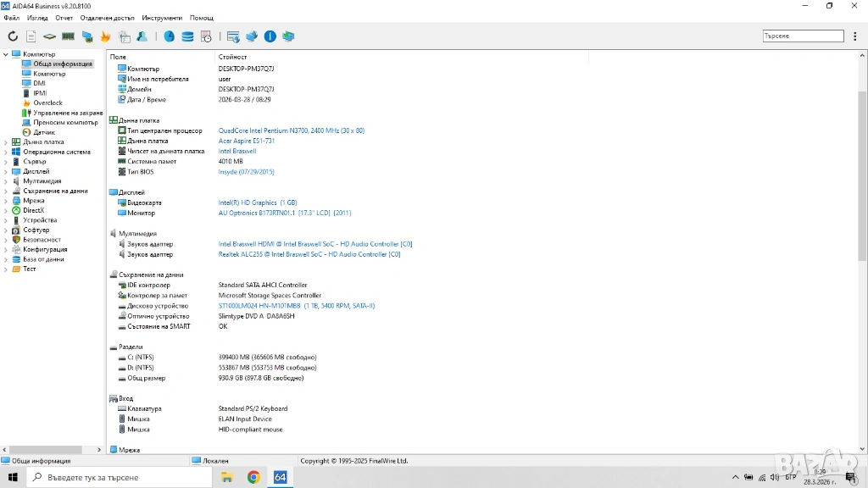Launch Chrome from the taskbar
The width and height of the screenshot is (868, 488).
(x=253, y=477)
